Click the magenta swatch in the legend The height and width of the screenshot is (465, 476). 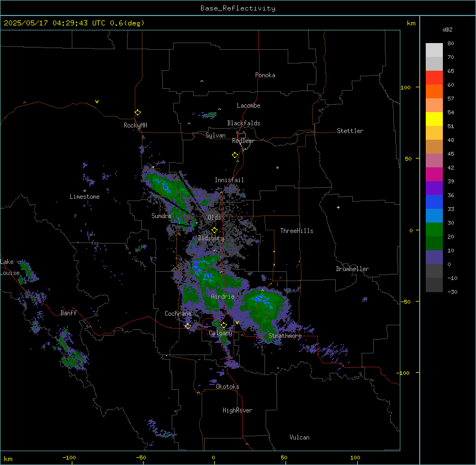[434, 174]
